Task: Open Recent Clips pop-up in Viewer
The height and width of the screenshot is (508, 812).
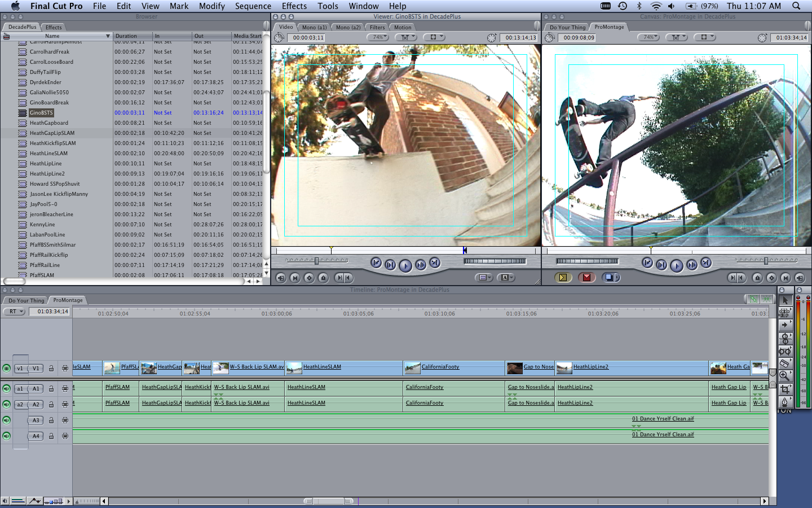Action: pos(483,278)
